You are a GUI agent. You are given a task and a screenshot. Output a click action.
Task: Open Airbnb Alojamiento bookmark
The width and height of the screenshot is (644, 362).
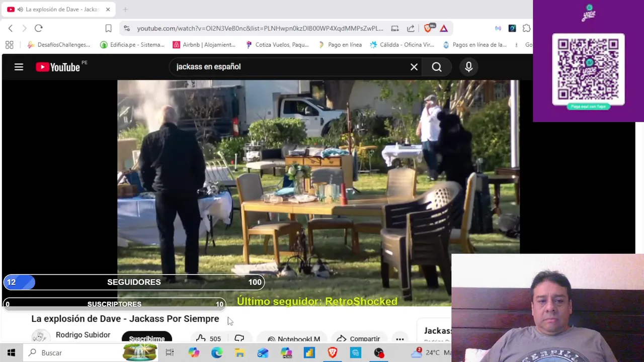[x=204, y=45]
